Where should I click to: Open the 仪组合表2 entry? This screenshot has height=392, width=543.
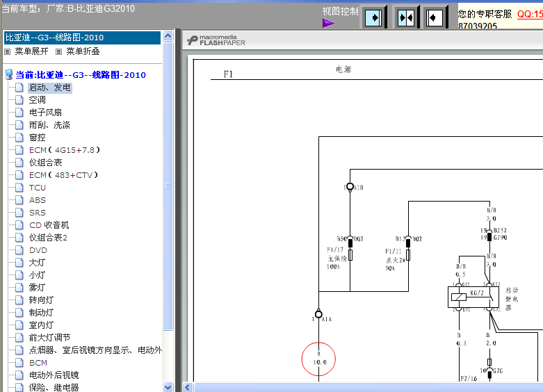(48, 238)
